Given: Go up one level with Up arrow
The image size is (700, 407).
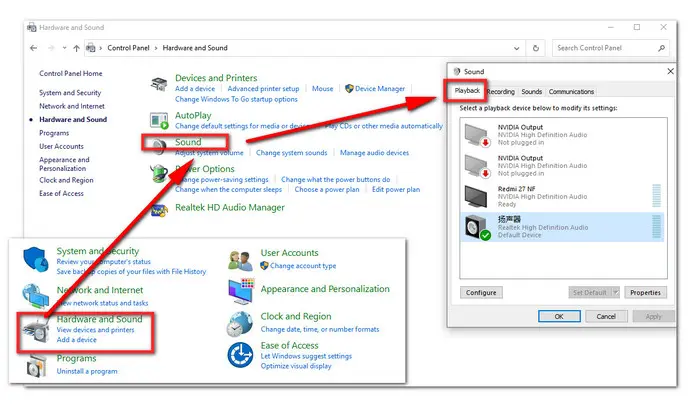Looking at the screenshot, I should tap(76, 48).
